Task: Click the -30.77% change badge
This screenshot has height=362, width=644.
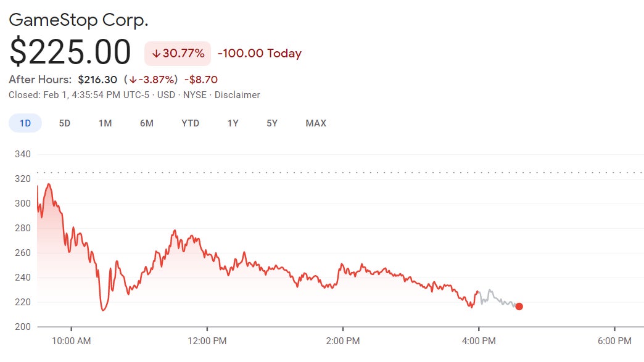Action: [176, 54]
